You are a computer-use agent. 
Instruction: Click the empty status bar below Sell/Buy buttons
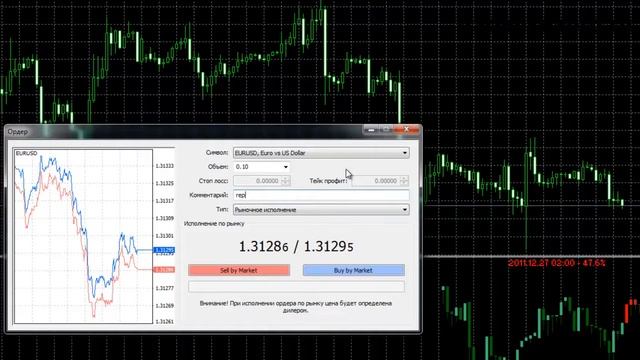(x=296, y=286)
